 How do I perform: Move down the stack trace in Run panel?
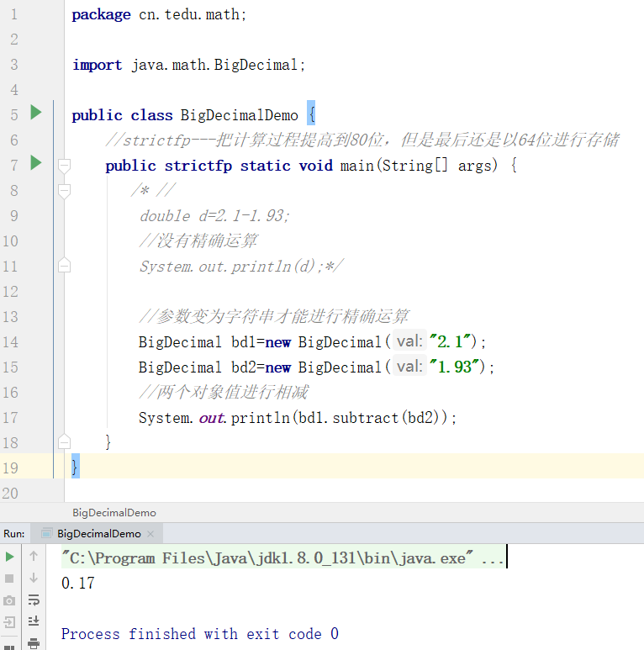pos(34,578)
